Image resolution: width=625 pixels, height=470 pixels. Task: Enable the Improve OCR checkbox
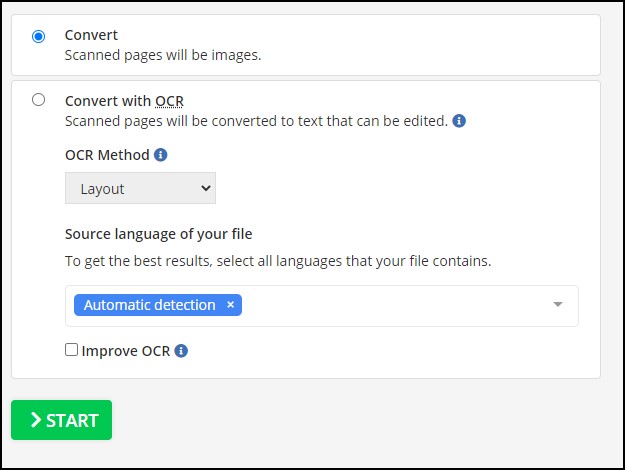(x=71, y=350)
